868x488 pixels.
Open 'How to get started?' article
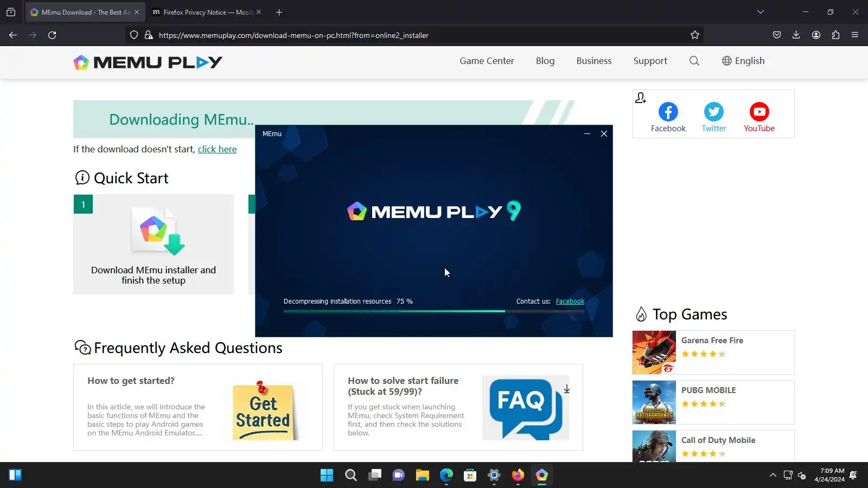click(131, 381)
